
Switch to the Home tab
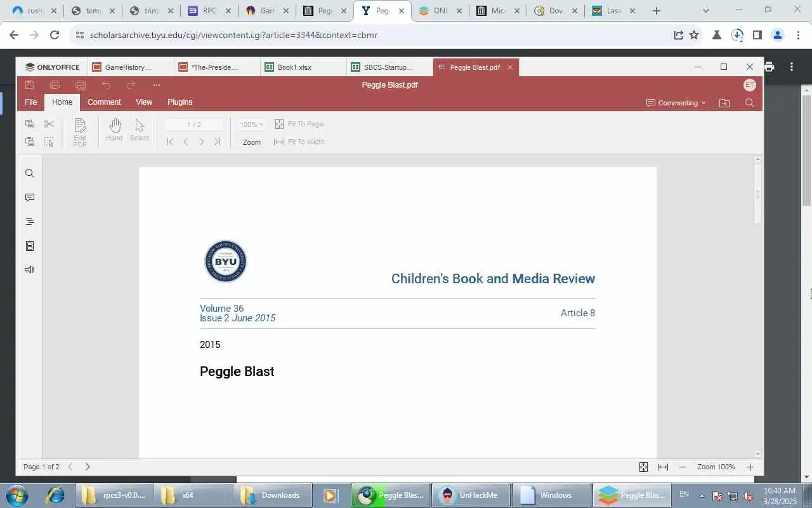(x=62, y=102)
